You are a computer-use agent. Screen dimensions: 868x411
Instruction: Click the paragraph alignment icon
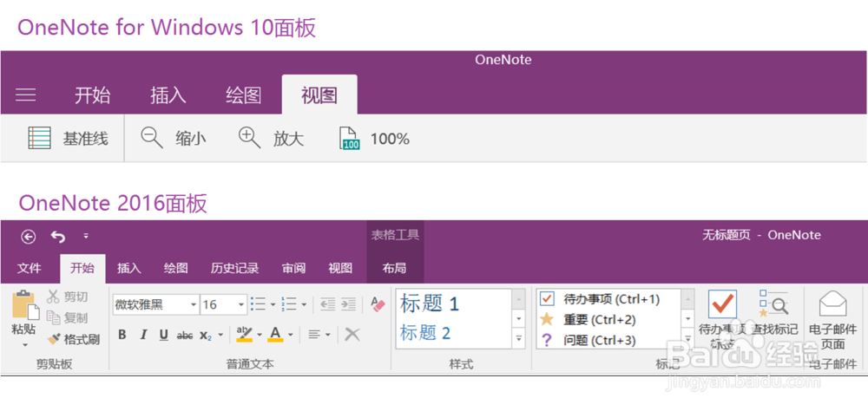click(x=315, y=335)
